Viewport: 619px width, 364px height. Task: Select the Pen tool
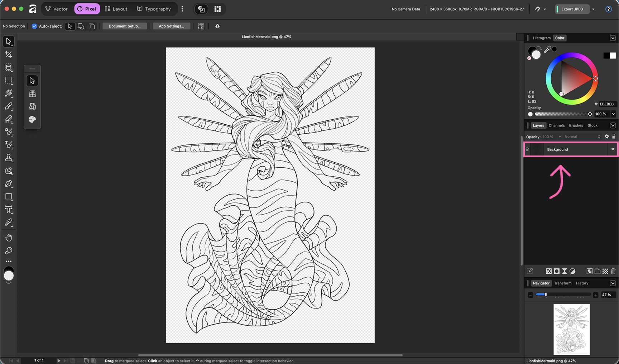(9, 184)
